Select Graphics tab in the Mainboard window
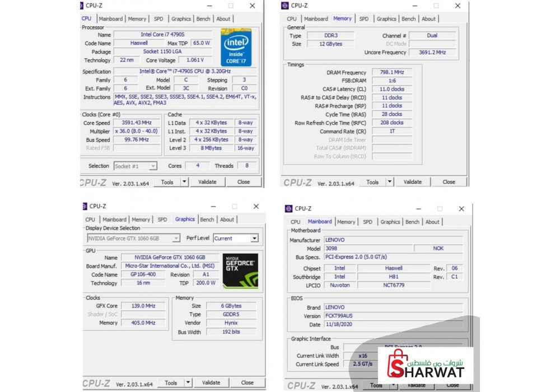Image resolution: width=560 pixels, height=392 pixels. [390, 222]
